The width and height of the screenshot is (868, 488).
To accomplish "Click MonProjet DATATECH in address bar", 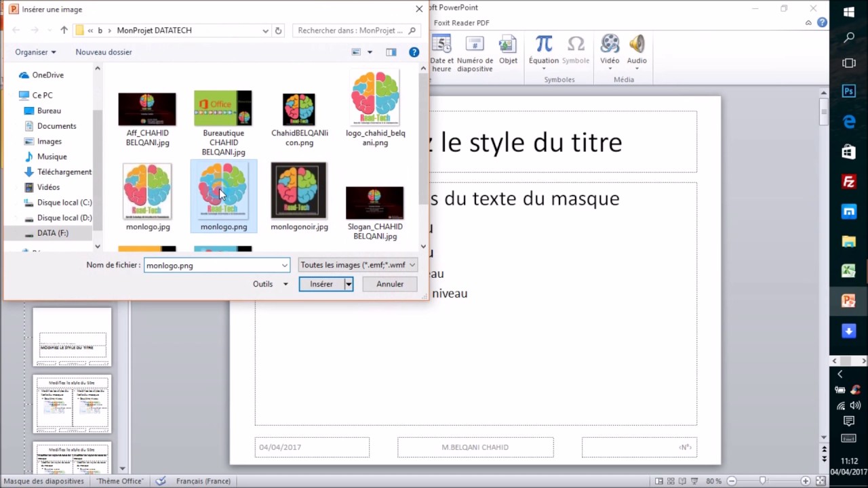I will 154,30.
